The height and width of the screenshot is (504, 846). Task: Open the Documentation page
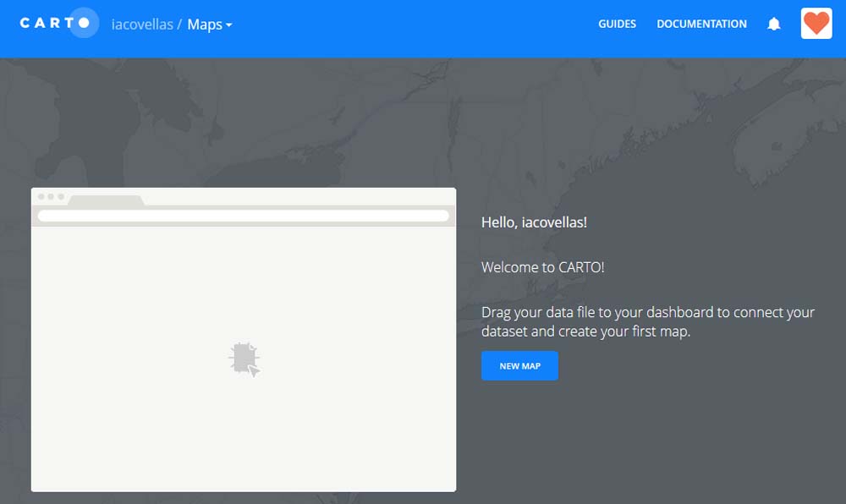coord(701,24)
